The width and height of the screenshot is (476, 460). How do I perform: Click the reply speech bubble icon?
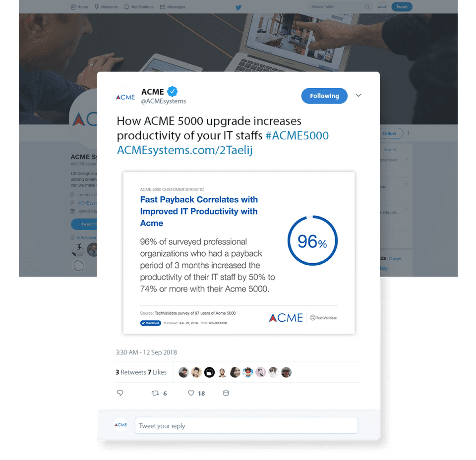(x=120, y=393)
